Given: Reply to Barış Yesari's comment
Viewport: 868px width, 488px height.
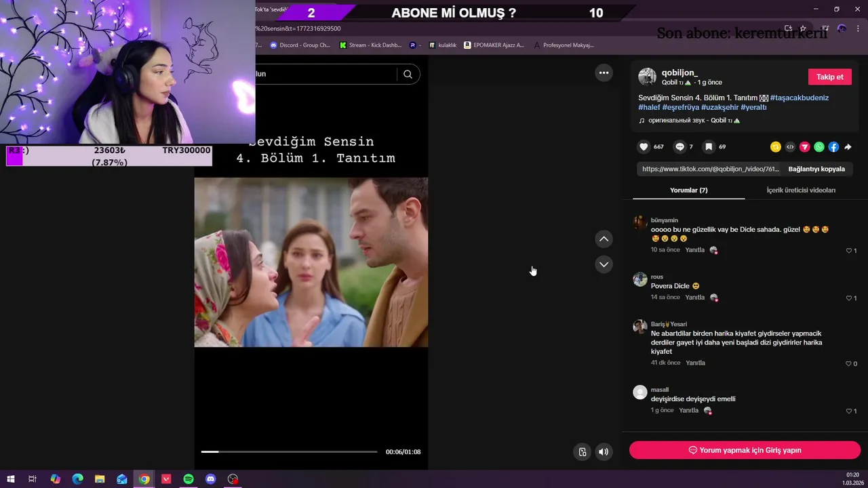Looking at the screenshot, I should (695, 363).
